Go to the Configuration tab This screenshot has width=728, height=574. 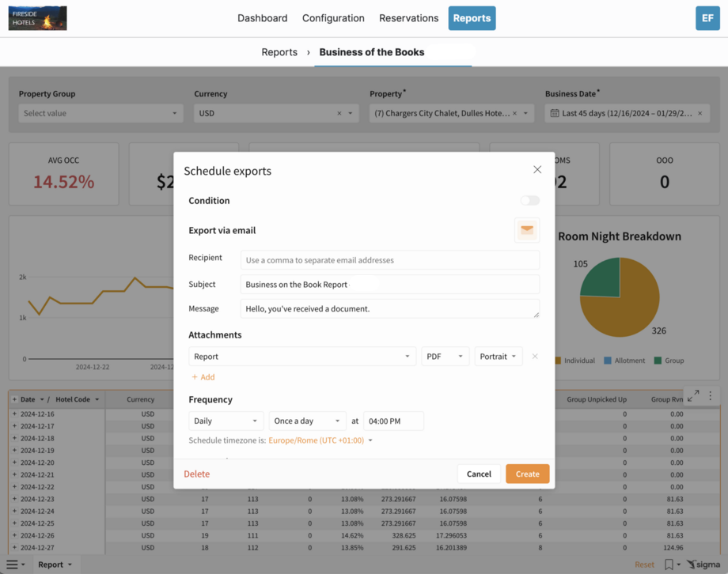click(x=333, y=18)
